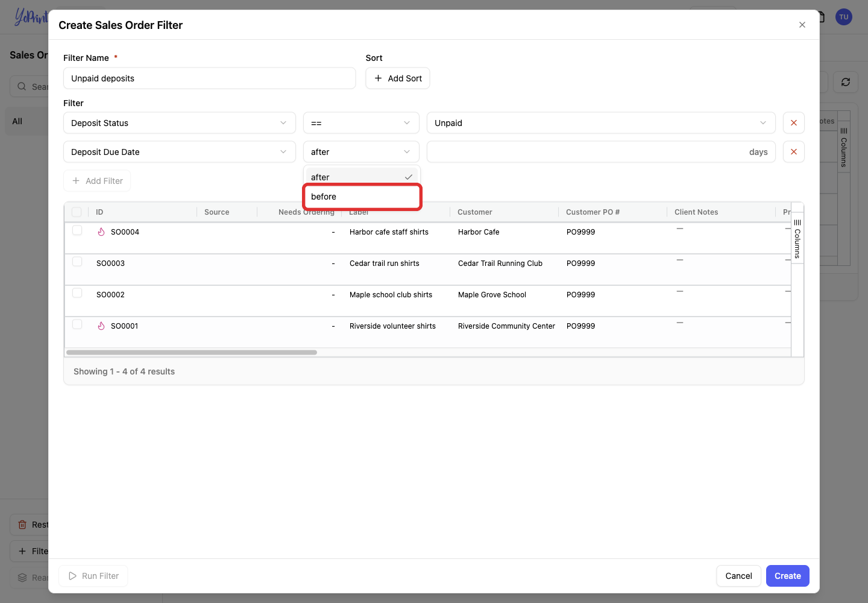Image resolution: width=868 pixels, height=603 pixels.
Task: Open the == operator dropdown
Action: point(361,123)
